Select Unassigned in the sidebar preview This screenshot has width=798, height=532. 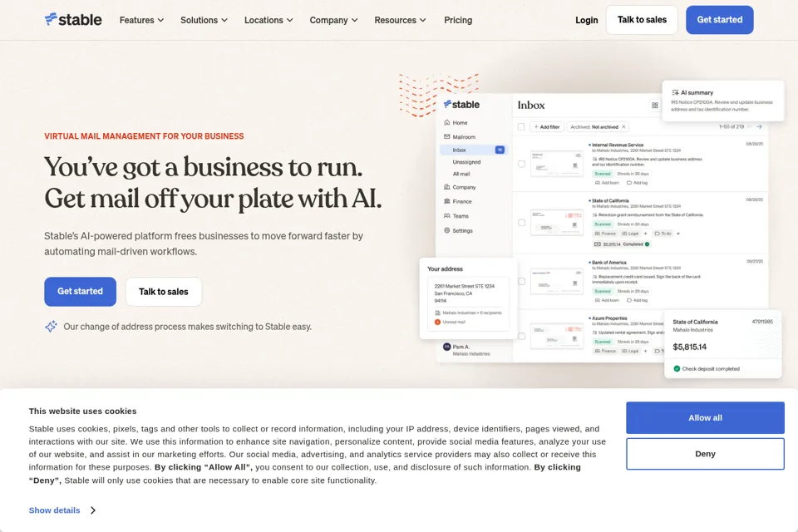pos(466,162)
